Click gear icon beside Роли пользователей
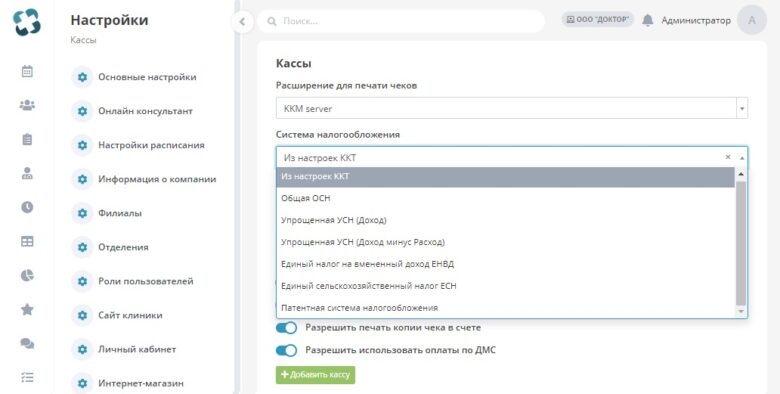Viewport: 780px width, 394px height. pyautogui.click(x=83, y=281)
